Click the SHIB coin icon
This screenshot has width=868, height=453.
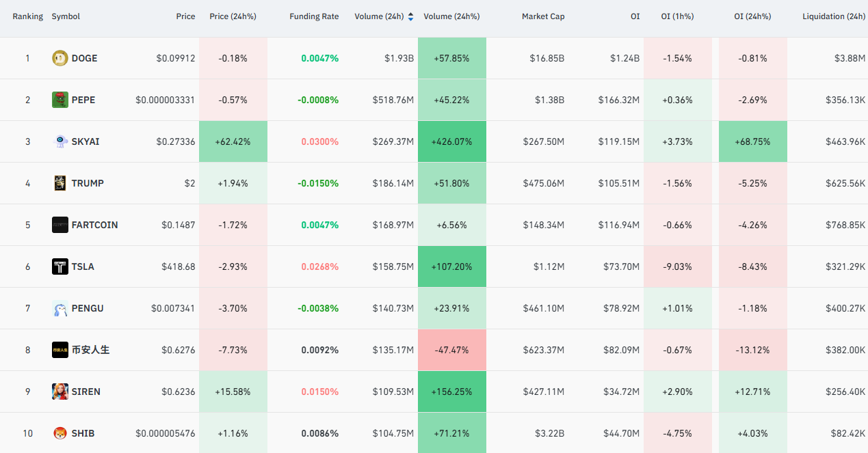coord(60,433)
